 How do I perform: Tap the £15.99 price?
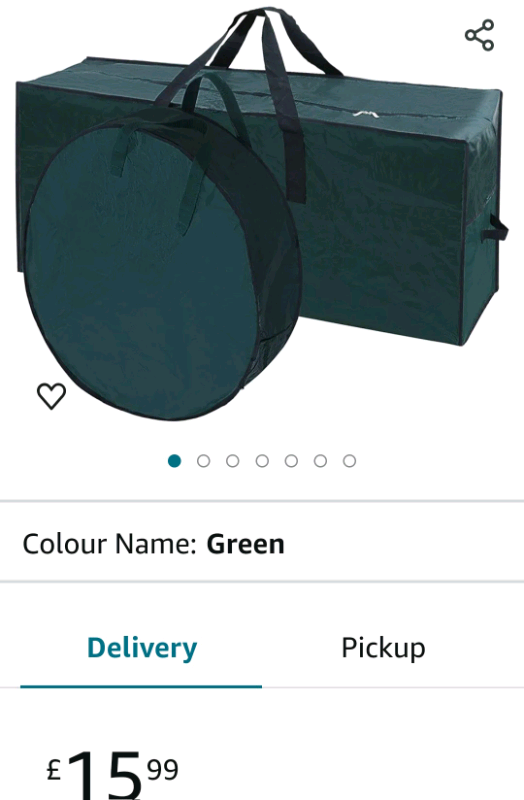pos(112,773)
